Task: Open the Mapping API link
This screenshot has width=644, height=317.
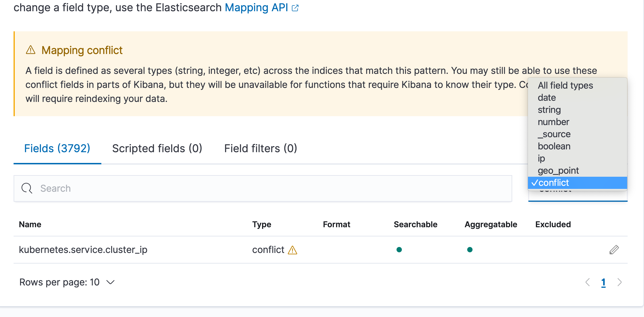Action: coord(256,7)
